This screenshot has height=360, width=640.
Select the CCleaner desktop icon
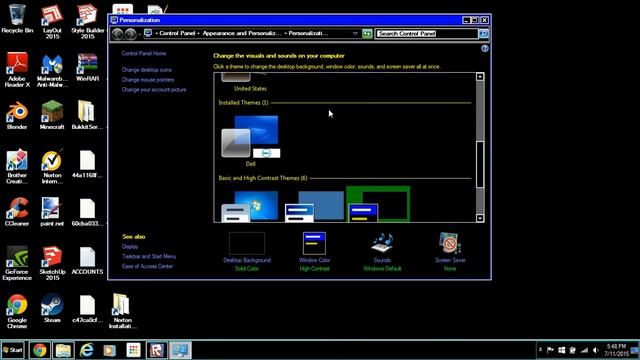(x=17, y=212)
